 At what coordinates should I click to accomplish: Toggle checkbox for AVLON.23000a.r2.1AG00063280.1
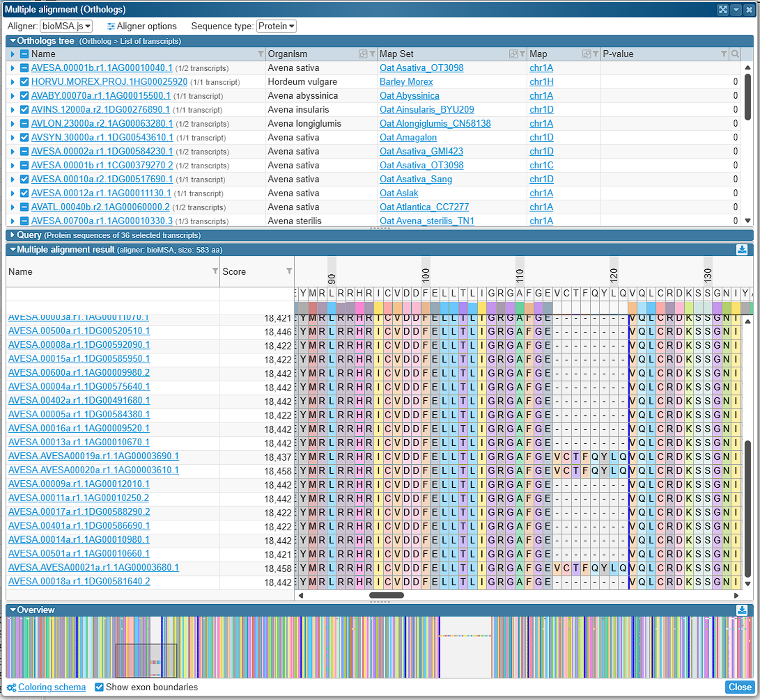pos(25,124)
